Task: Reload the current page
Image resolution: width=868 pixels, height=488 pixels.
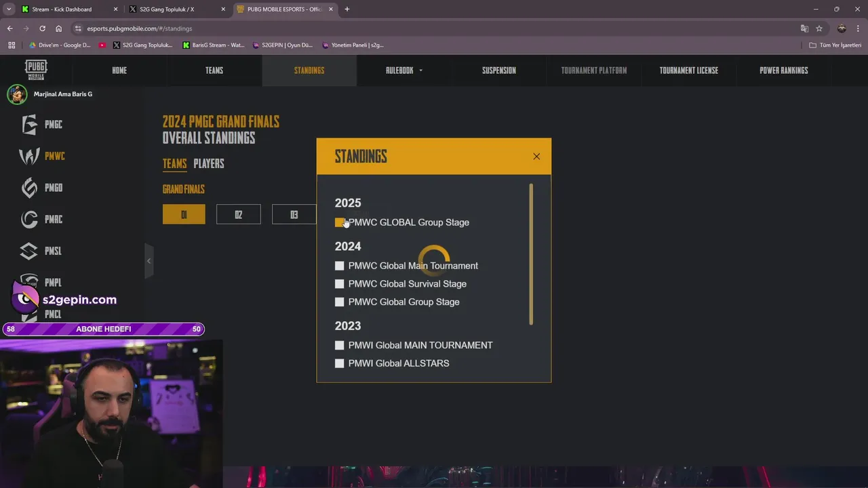Action: [42, 28]
